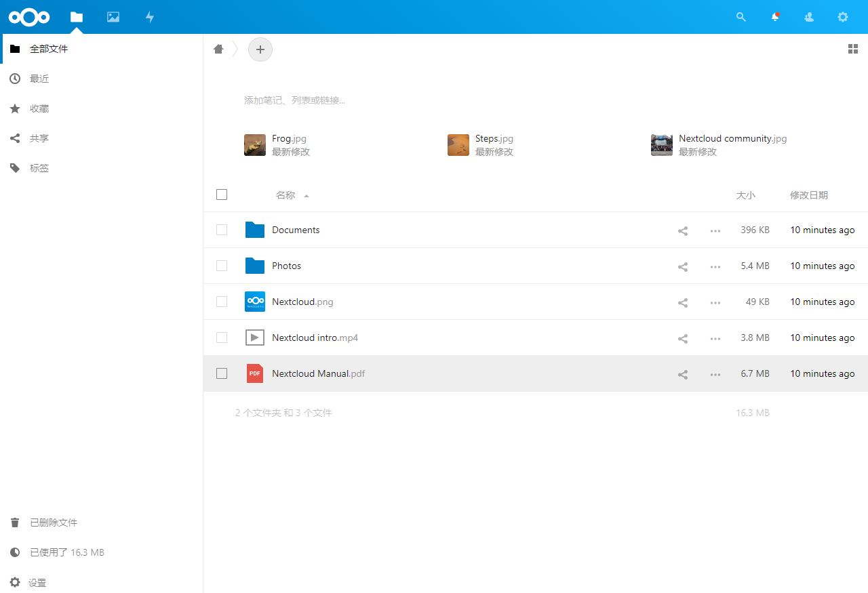868x593 pixels.
Task: Open more actions for Nextcloud Manual.pdf
Action: (715, 374)
